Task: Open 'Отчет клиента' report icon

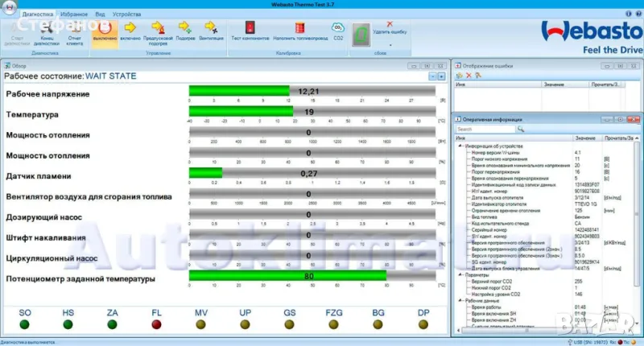Action: 74,30
